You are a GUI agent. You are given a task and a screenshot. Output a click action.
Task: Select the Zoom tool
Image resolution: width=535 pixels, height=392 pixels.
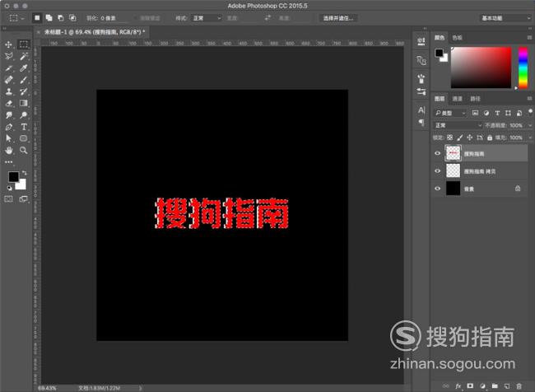(x=24, y=150)
